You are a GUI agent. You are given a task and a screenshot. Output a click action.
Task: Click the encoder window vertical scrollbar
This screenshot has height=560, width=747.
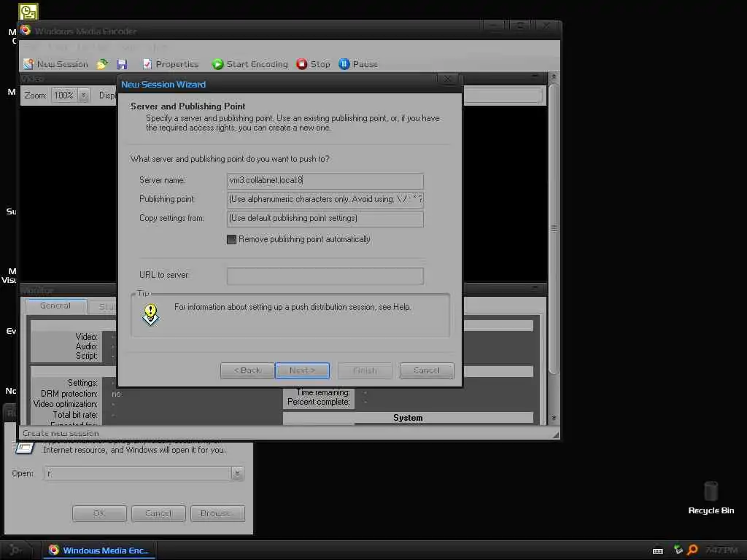tap(553, 228)
